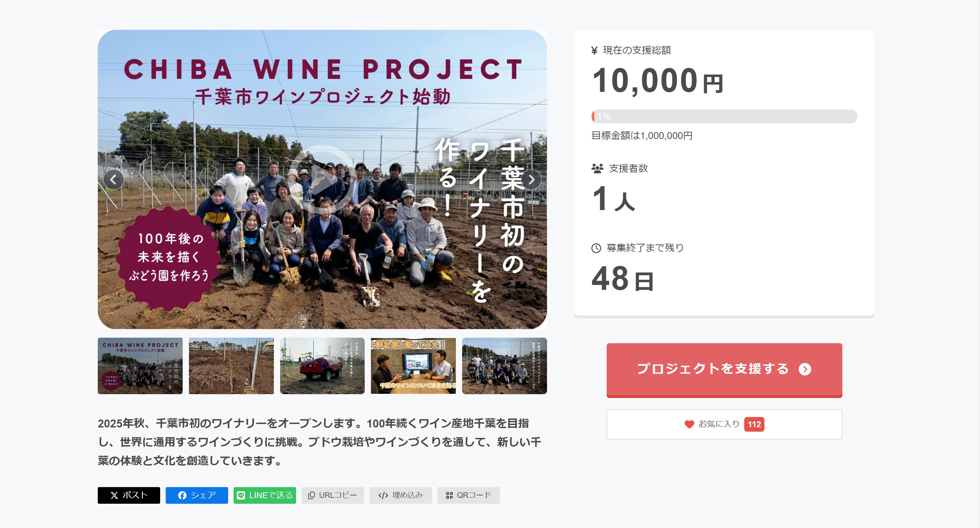This screenshot has width=980, height=528.
Task: Advance to next carousel image
Action: [x=531, y=180]
